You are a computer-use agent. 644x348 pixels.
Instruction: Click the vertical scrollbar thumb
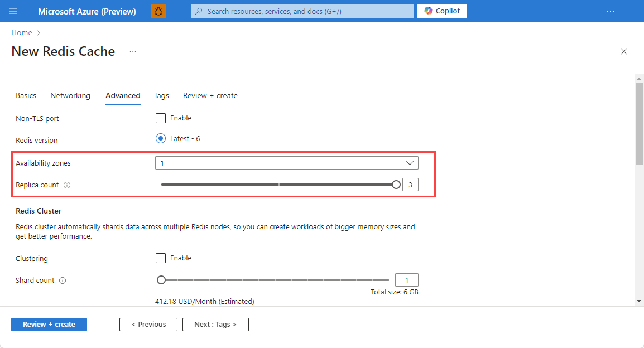pos(639,124)
